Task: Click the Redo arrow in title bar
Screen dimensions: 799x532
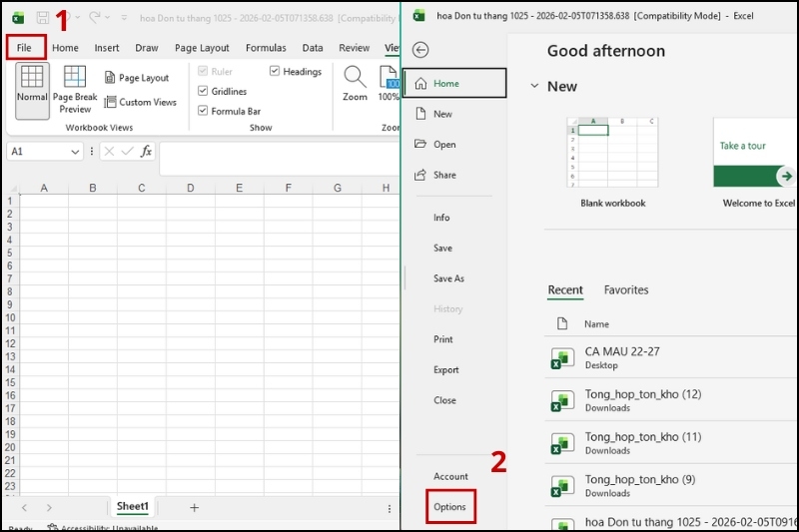Action: coord(94,17)
